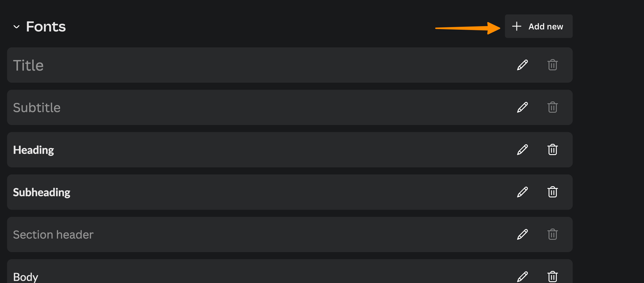The width and height of the screenshot is (644, 283).
Task: Click the Fonts section title
Action: pyautogui.click(x=46, y=26)
